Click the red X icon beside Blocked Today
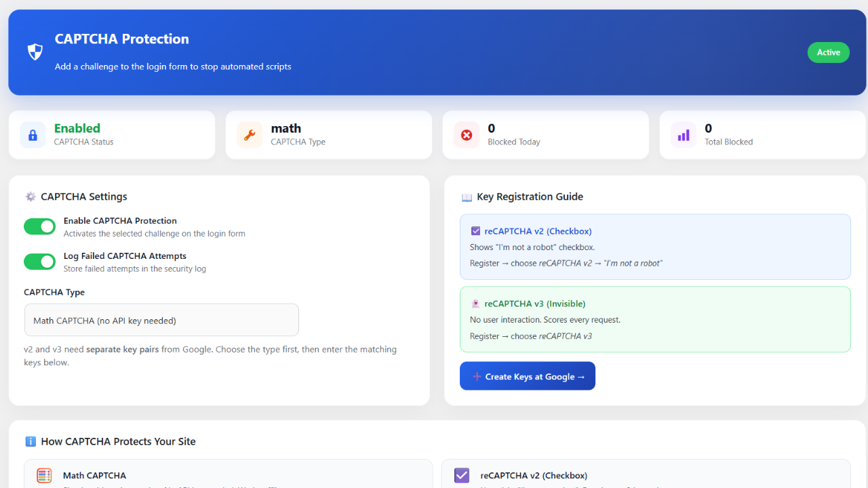Image resolution: width=868 pixels, height=488 pixels. pos(467,135)
